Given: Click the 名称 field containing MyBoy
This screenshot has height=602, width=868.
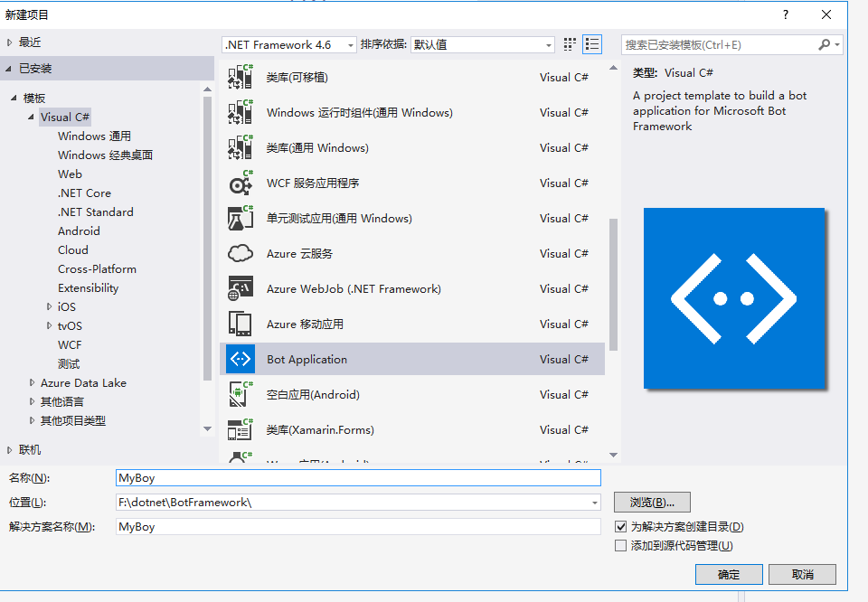Looking at the screenshot, I should click(x=358, y=478).
